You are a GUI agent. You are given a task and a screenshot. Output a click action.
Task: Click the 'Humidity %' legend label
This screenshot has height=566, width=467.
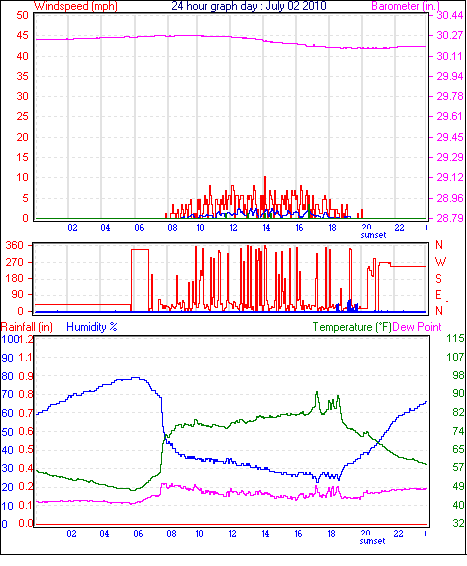coord(92,327)
